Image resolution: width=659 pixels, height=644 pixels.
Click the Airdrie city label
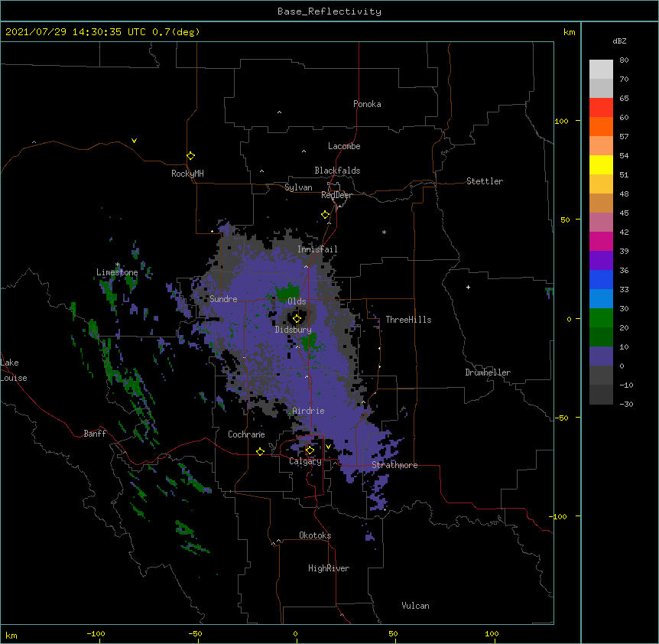tap(309, 411)
